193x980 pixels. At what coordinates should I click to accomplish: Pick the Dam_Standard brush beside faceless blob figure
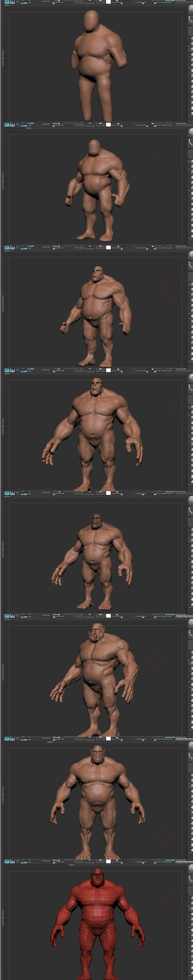[190, 66]
